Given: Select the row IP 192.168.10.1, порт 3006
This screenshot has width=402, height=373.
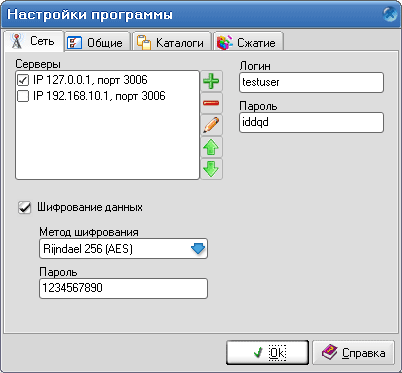Looking at the screenshot, I should (x=107, y=96).
